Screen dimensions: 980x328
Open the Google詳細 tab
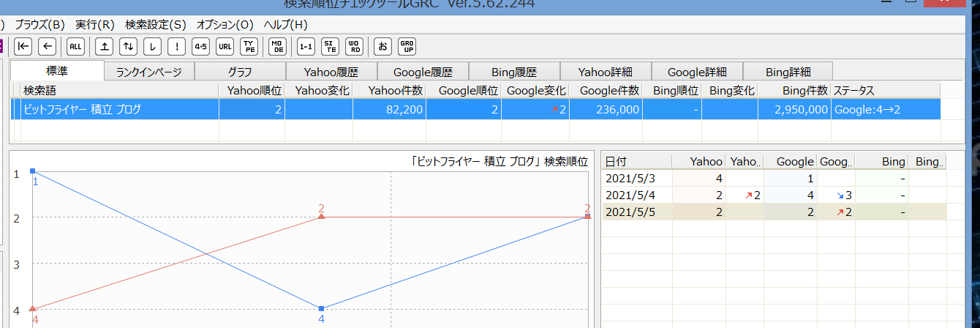(697, 72)
